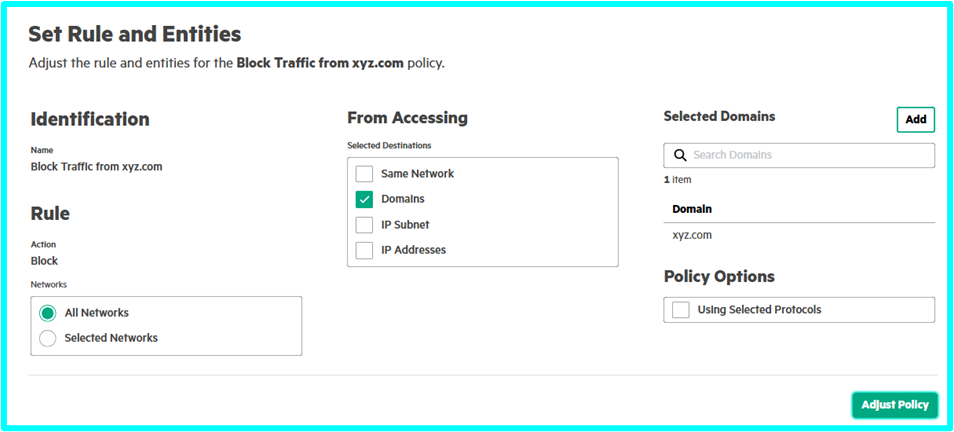This screenshot has height=432, width=954.
Task: Click the Selected Domains heading
Action: pos(719,116)
